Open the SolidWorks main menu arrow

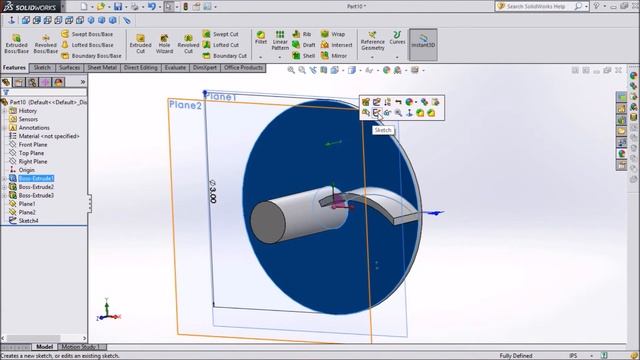[63, 7]
